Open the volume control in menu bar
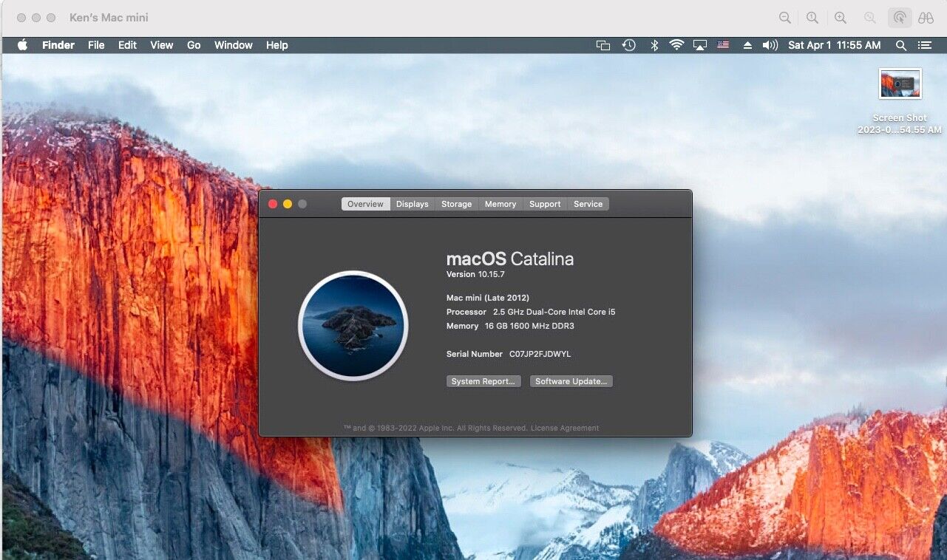 [x=770, y=45]
